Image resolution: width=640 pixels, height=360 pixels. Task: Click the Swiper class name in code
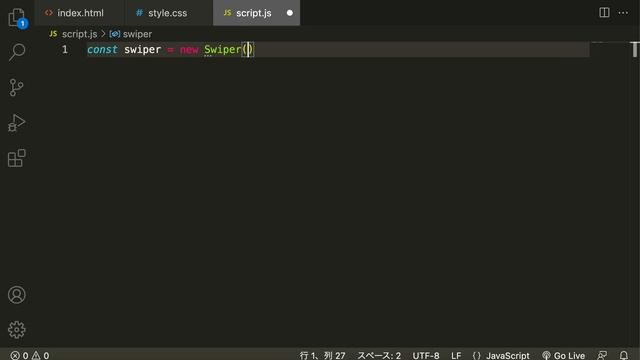coord(222,49)
